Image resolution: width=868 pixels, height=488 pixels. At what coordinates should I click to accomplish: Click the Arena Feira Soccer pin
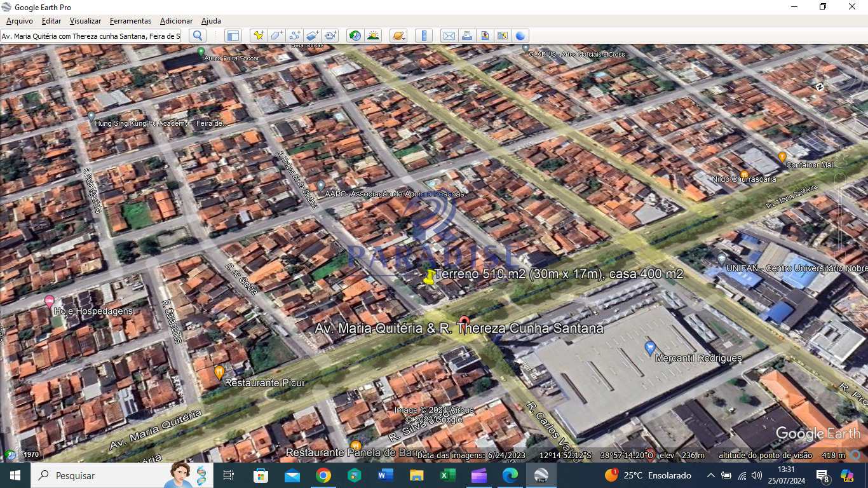coord(201,51)
